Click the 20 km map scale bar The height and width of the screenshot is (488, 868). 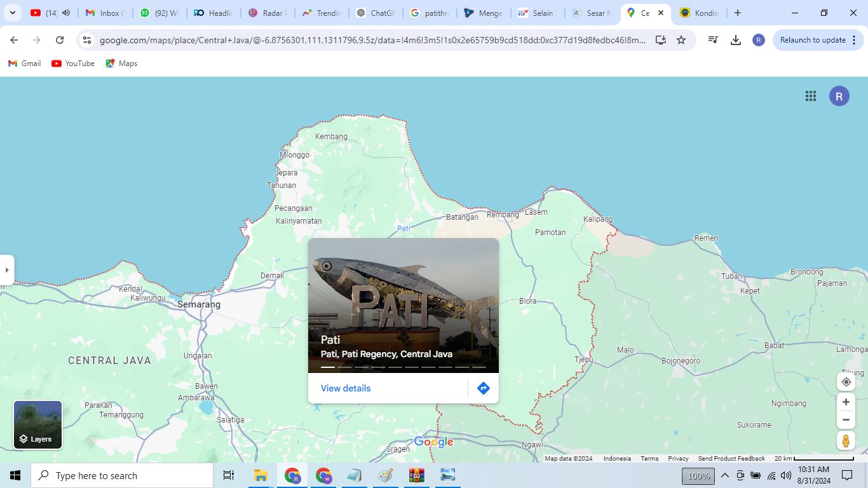point(815,459)
